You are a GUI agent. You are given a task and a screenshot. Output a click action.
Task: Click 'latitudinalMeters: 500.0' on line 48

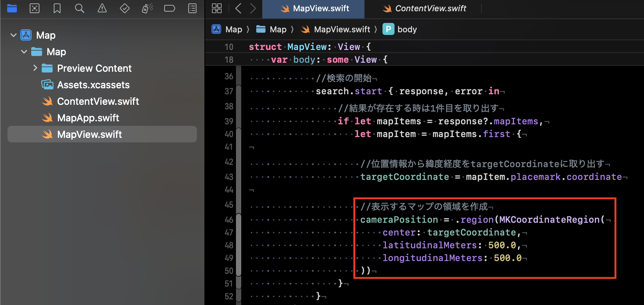[x=449, y=245]
